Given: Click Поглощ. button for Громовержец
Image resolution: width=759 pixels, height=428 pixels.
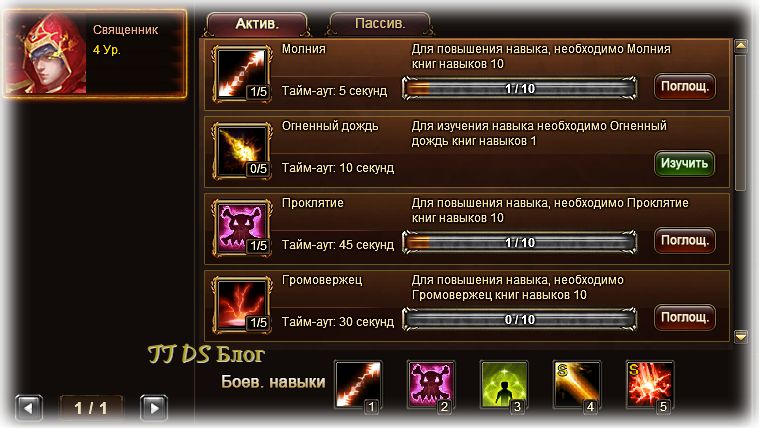Looking at the screenshot, I should pos(684,318).
